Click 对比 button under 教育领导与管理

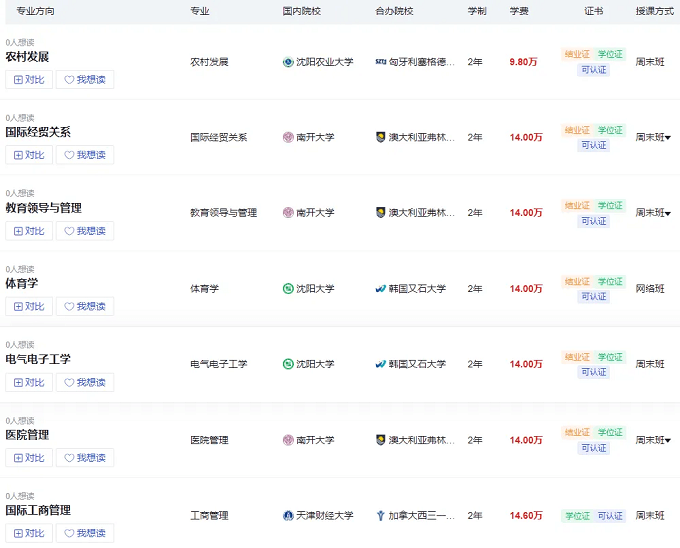[x=29, y=231]
